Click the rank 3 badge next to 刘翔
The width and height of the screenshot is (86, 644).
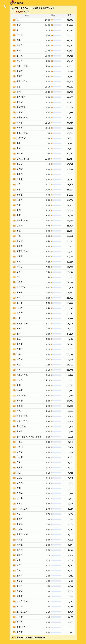point(14,30)
